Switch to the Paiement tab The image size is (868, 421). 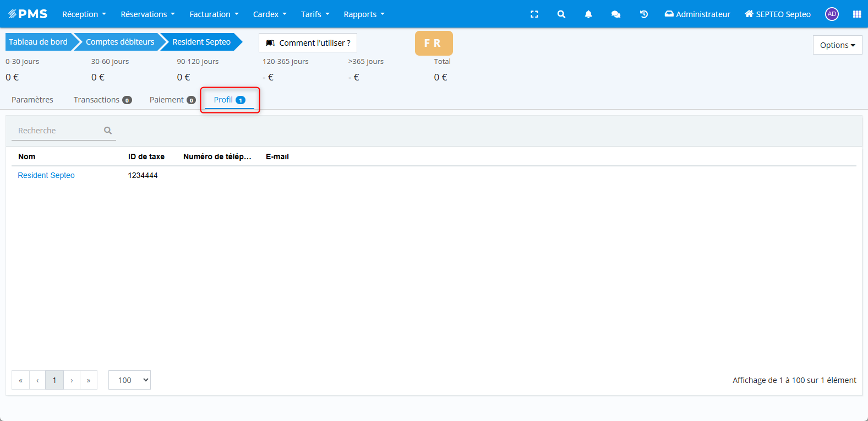coord(172,100)
